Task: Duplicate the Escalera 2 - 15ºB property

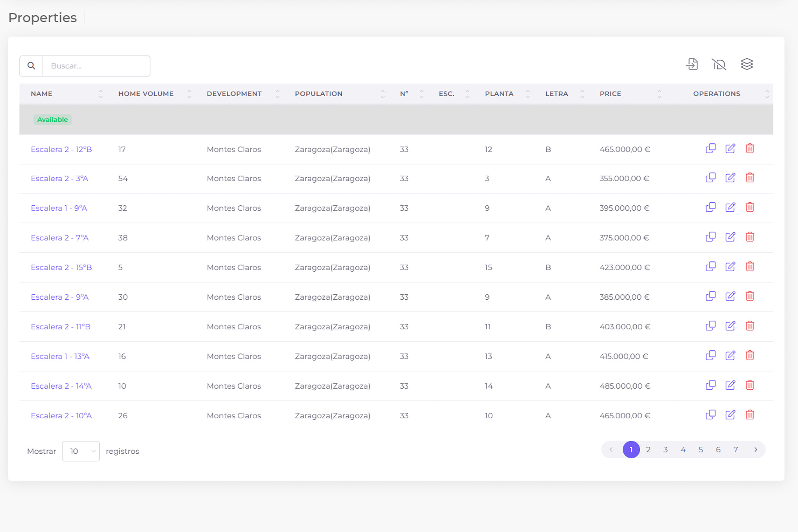Action: point(711,267)
